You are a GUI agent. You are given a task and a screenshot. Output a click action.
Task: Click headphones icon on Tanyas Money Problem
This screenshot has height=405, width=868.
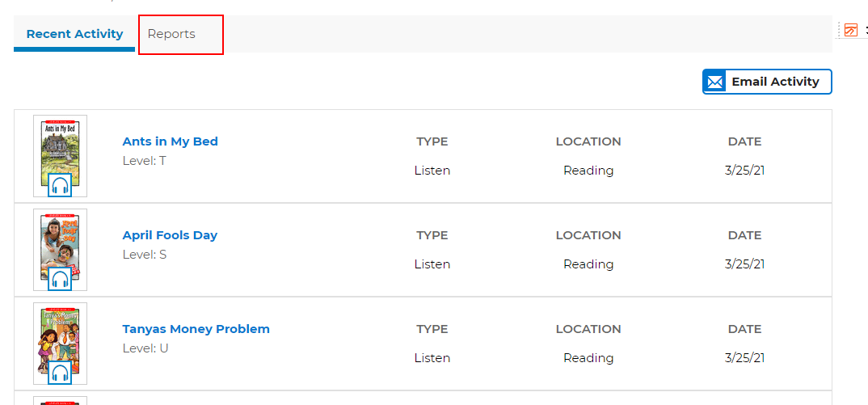(60, 373)
